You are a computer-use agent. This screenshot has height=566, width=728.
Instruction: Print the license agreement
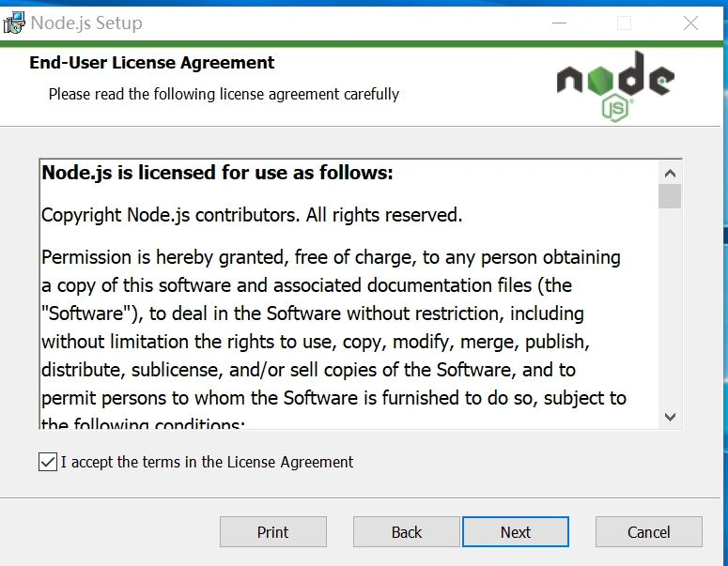click(x=272, y=532)
